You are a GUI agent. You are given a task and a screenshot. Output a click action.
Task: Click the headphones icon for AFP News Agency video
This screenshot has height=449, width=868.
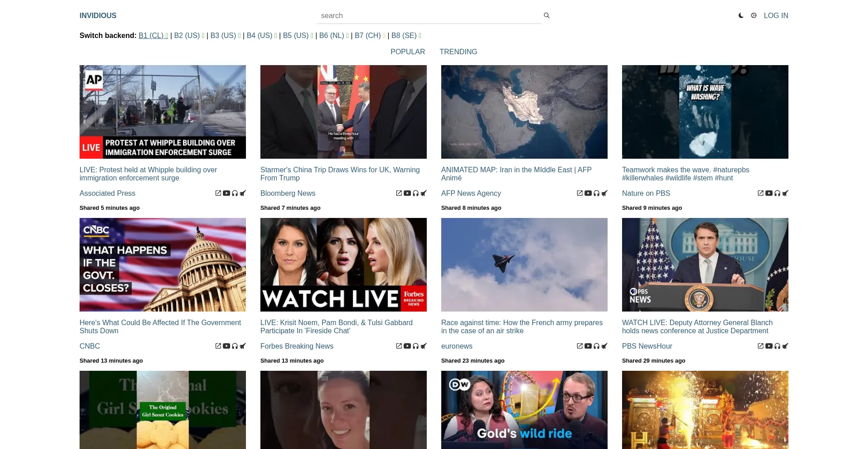(596, 193)
